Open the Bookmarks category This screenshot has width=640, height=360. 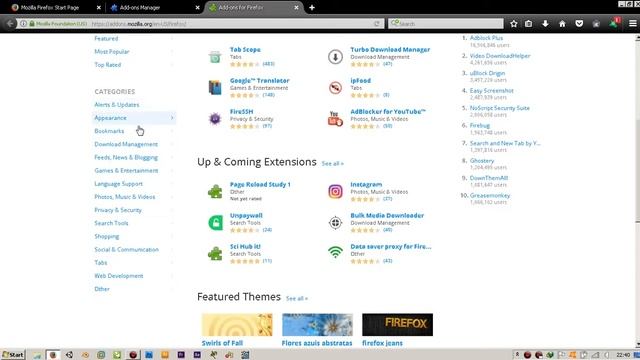(109, 131)
